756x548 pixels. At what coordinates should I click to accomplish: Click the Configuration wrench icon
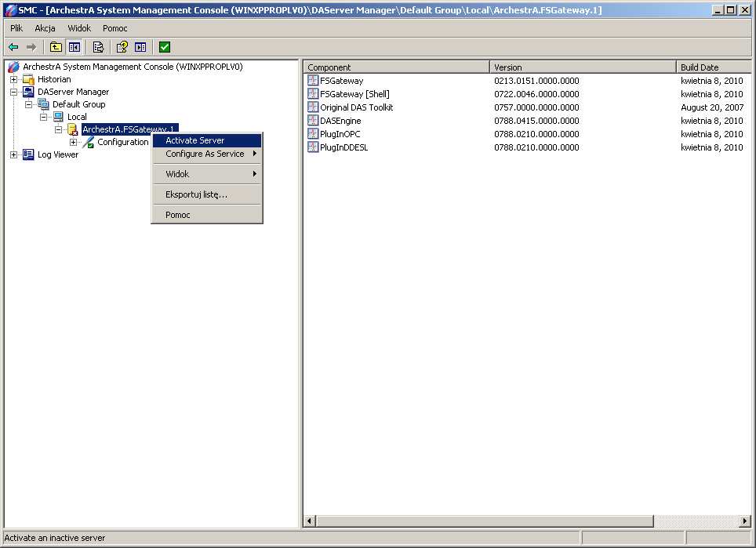coord(88,142)
